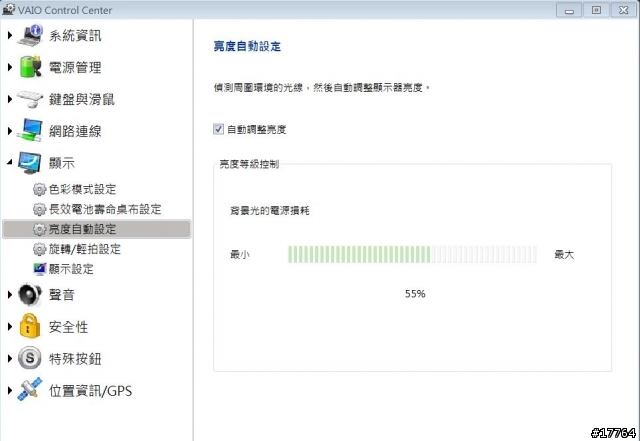Click the 鍵盤與滑鼠 keyboard icon
This screenshot has width=640, height=441.
pyautogui.click(x=30, y=99)
